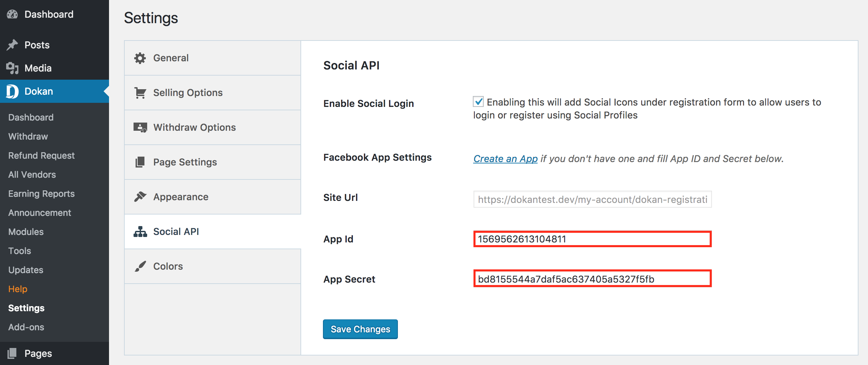This screenshot has height=365, width=868.
Task: Focus the App Id input field
Action: click(592, 239)
